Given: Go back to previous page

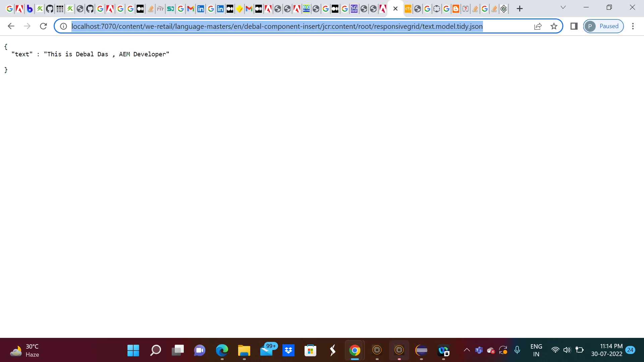Looking at the screenshot, I should pos(11,26).
